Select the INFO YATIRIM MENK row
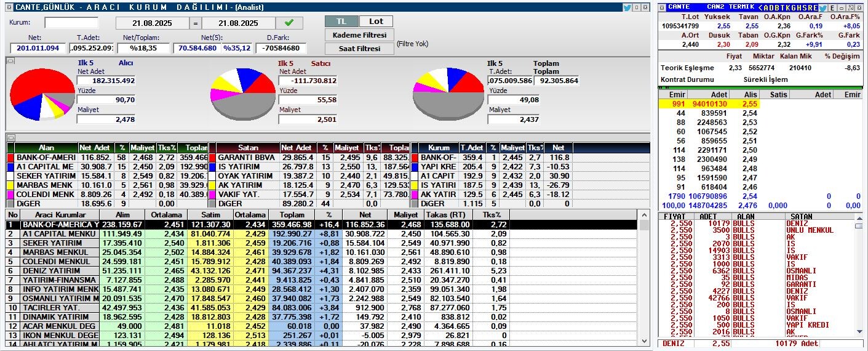The image size is (868, 351). (x=322, y=289)
